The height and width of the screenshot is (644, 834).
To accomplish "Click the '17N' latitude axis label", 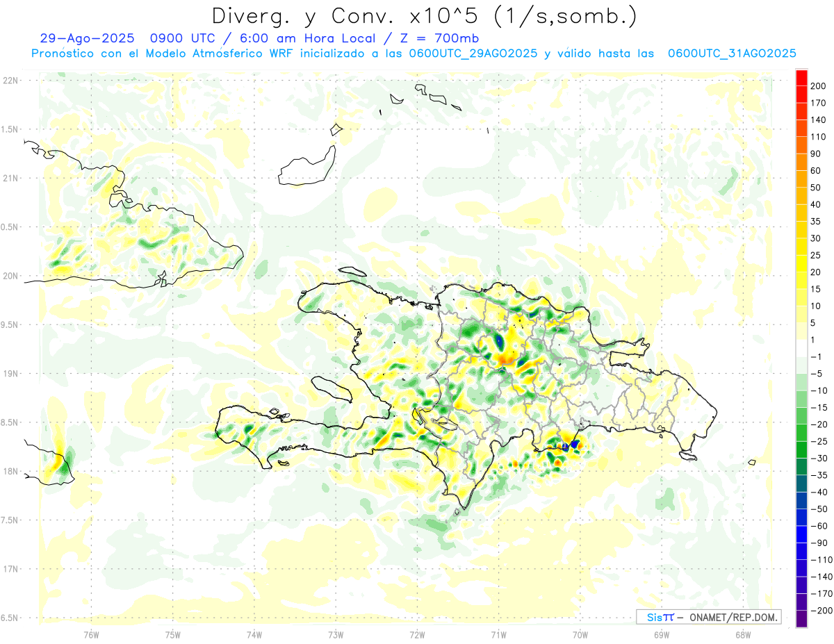I will pyautogui.click(x=10, y=569).
